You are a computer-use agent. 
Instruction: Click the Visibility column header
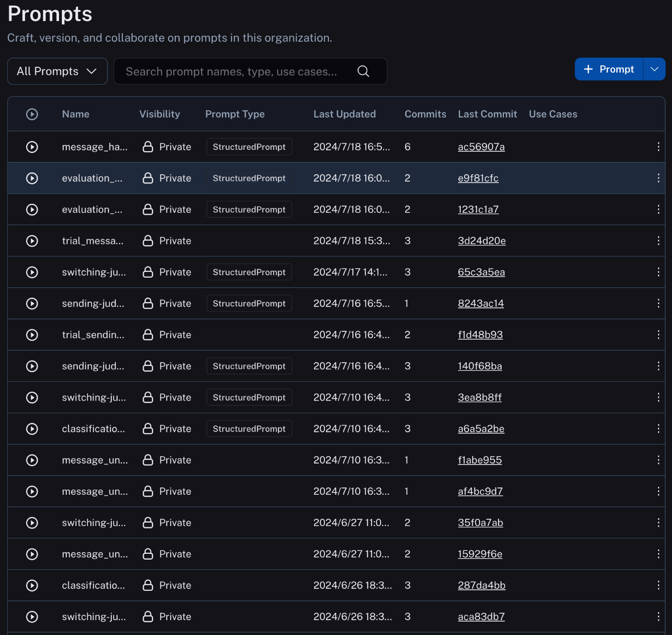pos(160,114)
